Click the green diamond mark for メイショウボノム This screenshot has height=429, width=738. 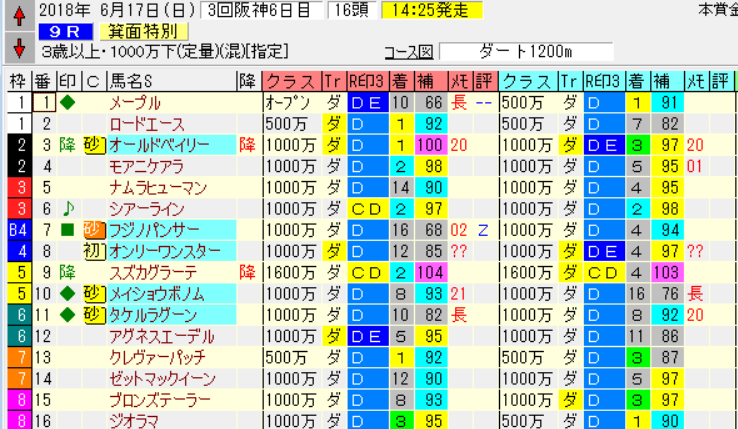(68, 293)
